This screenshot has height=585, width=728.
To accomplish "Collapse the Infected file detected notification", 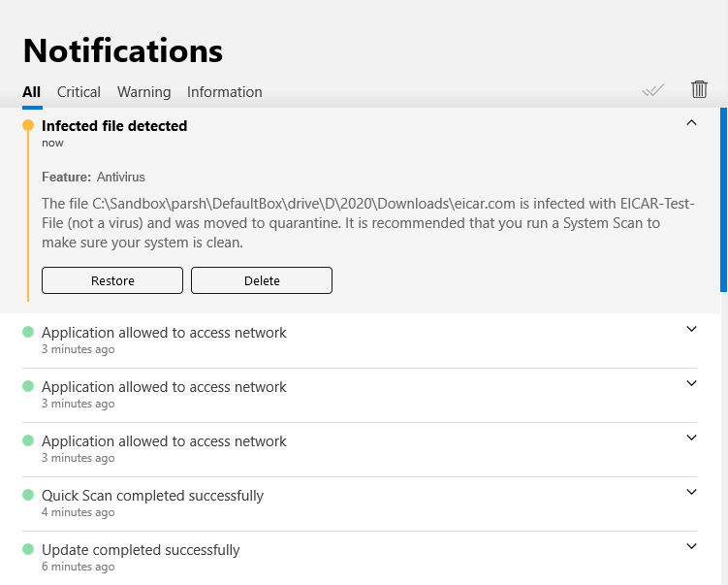I will [691, 122].
